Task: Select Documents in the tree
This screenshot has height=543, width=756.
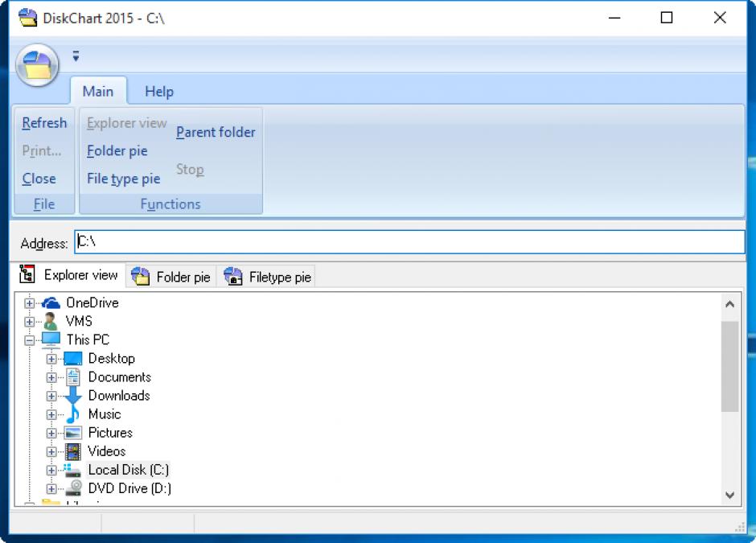Action: tap(120, 377)
